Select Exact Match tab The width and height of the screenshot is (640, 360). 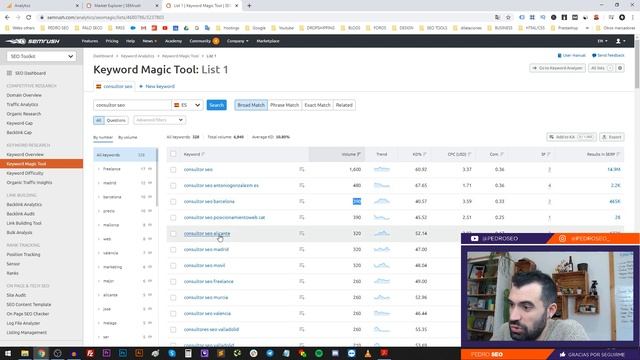317,105
